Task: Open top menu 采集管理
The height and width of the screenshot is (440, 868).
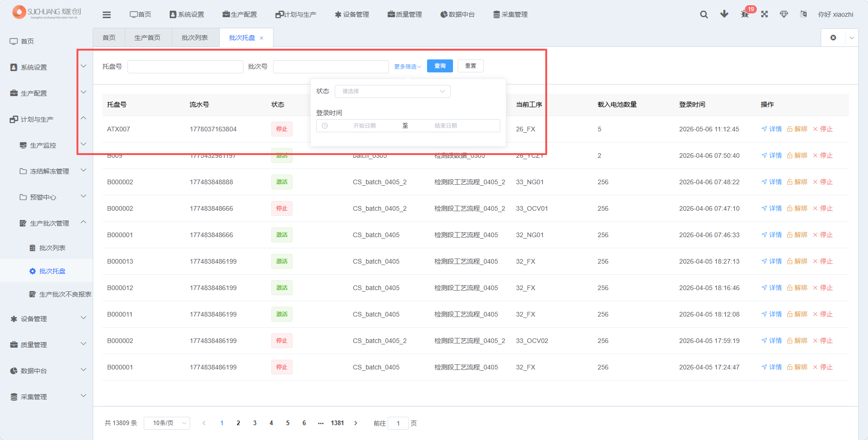Action: [511, 14]
